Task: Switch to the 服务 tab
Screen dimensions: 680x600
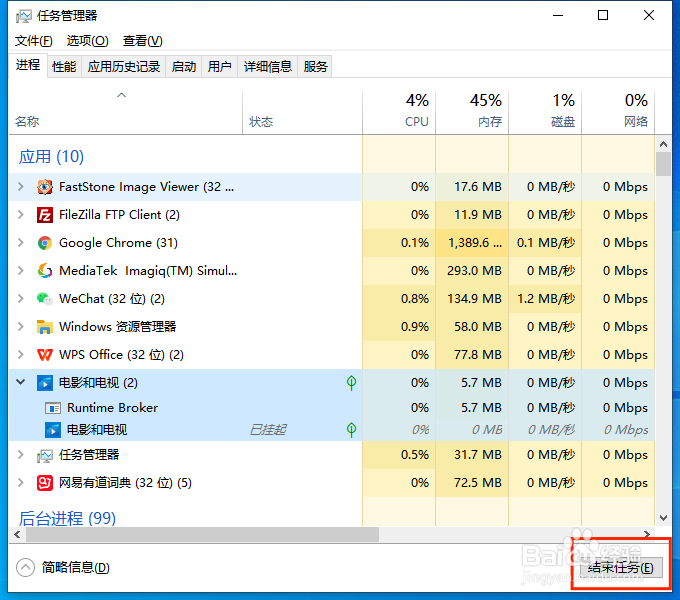Action: click(x=315, y=66)
